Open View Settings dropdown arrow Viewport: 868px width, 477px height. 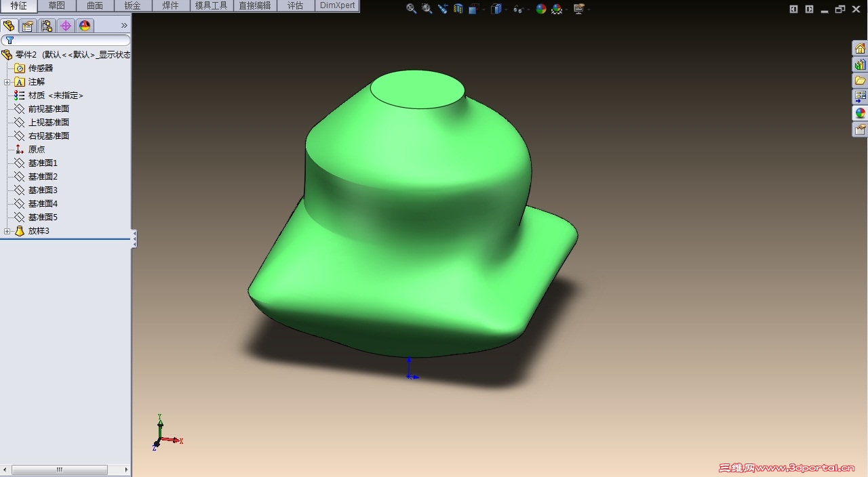pyautogui.click(x=588, y=9)
